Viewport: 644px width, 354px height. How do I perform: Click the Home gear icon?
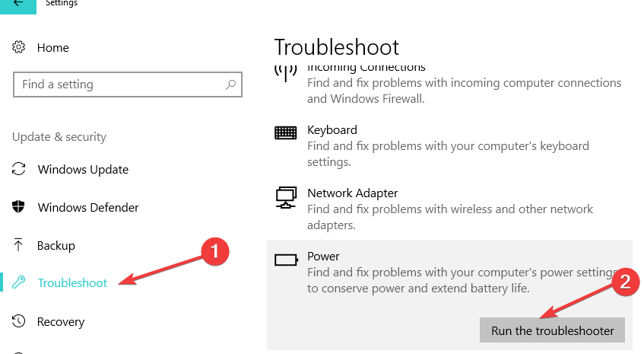tap(20, 47)
